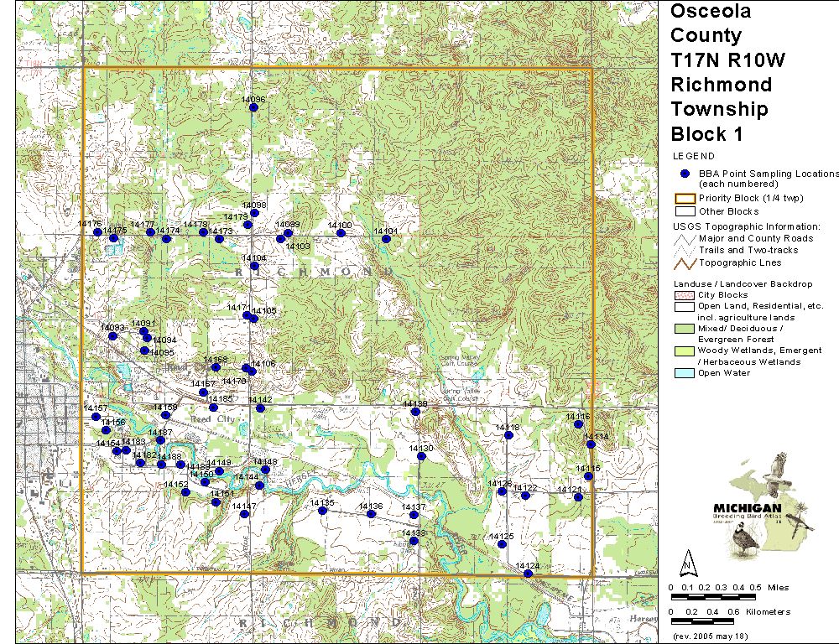The image size is (839, 644).
Task: Select the Major and County Roads symbol
Action: [x=685, y=239]
